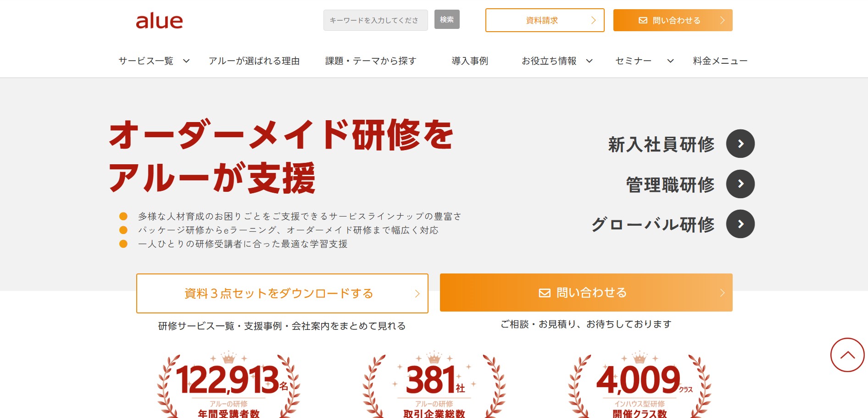Click the alue logo
Image resolution: width=868 pixels, height=418 pixels.
pos(159,21)
